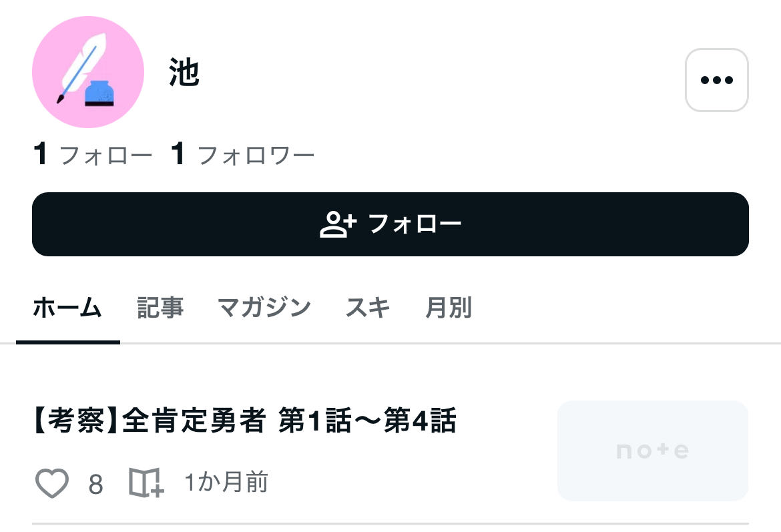Image resolution: width=781 pixels, height=532 pixels.
Task: Click the quill and ink profile avatar
Action: tap(87, 72)
